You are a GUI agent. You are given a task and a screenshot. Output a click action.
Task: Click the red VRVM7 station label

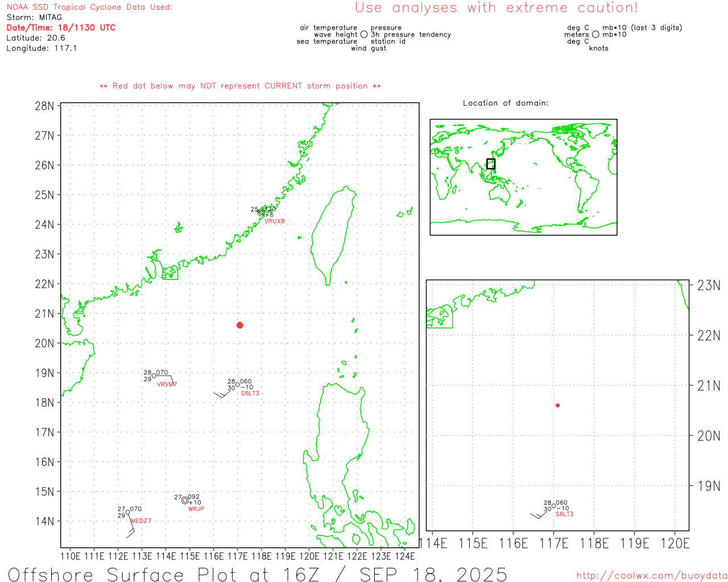(x=167, y=384)
